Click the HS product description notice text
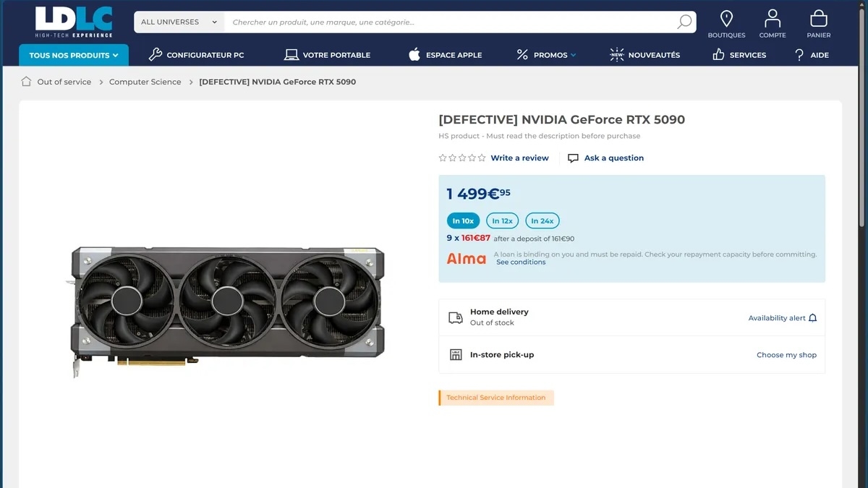The image size is (868, 488). pos(539,136)
